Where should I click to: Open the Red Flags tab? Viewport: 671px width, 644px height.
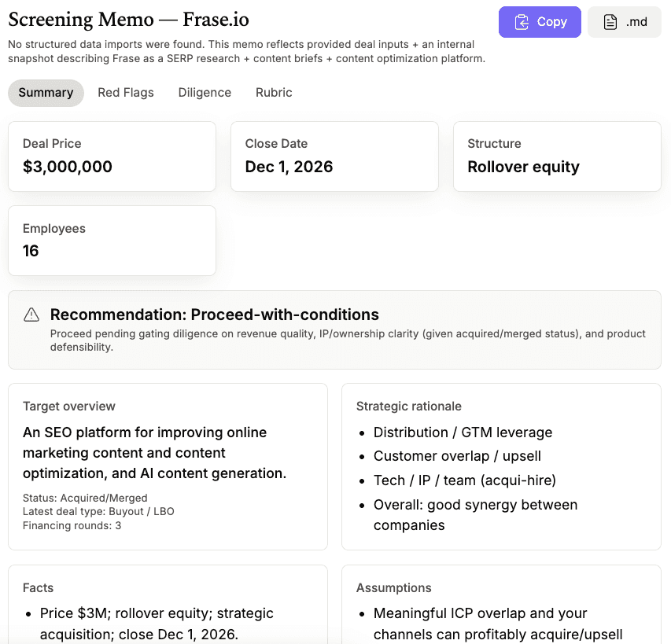click(126, 93)
